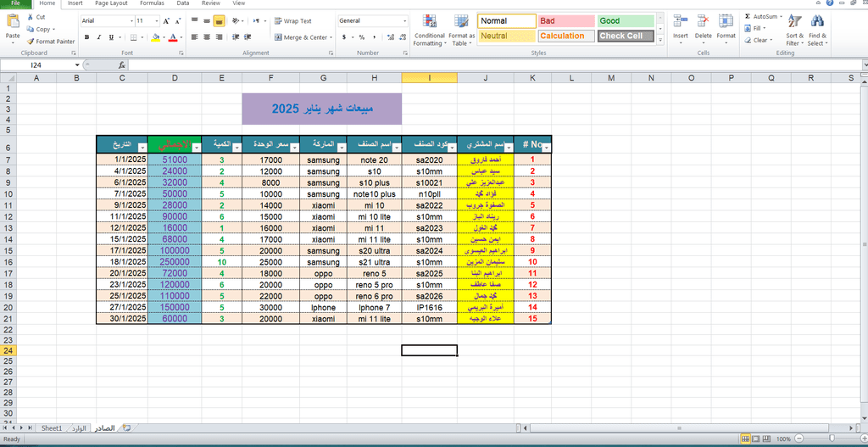
Task: Click cell containing 250000
Action: (175, 261)
